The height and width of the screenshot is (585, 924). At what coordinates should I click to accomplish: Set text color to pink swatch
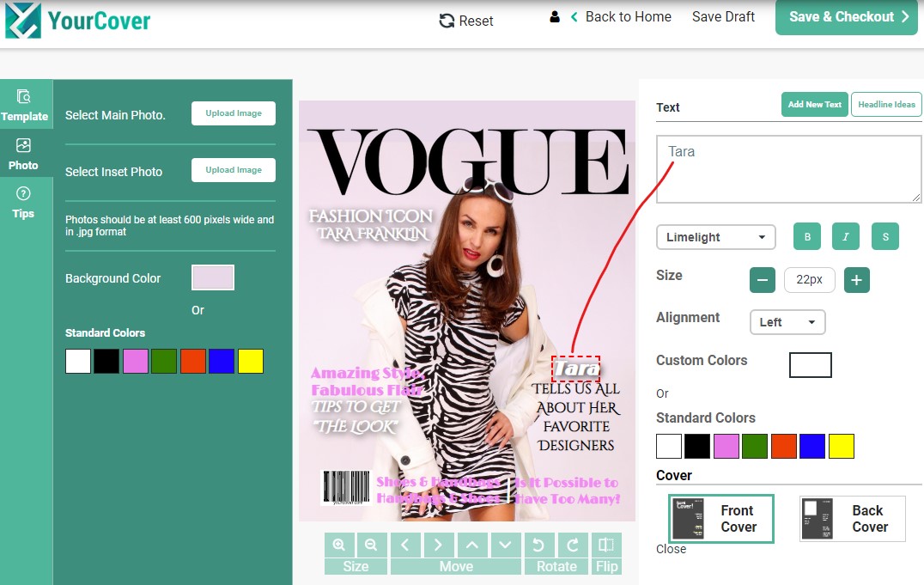coord(726,446)
